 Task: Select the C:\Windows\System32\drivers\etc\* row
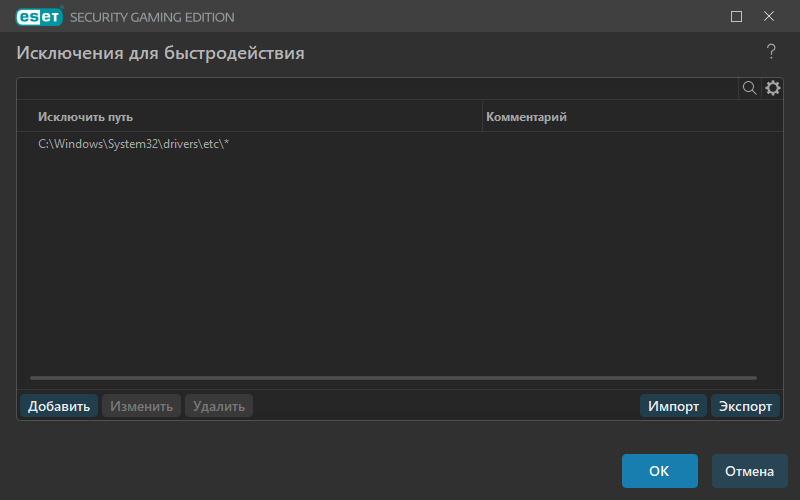pos(400,144)
